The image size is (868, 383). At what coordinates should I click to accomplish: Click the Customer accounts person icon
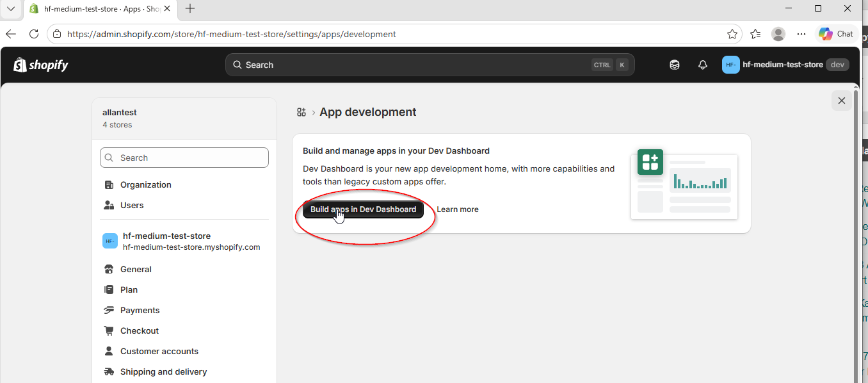(109, 351)
